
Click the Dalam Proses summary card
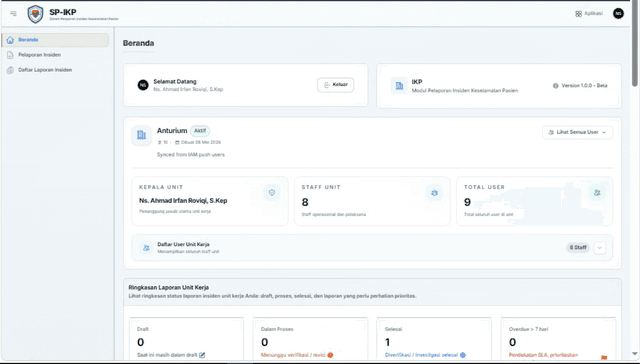coord(310,340)
